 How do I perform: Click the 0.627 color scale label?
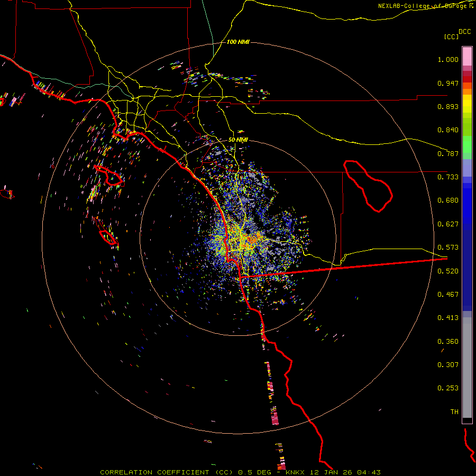448,224
